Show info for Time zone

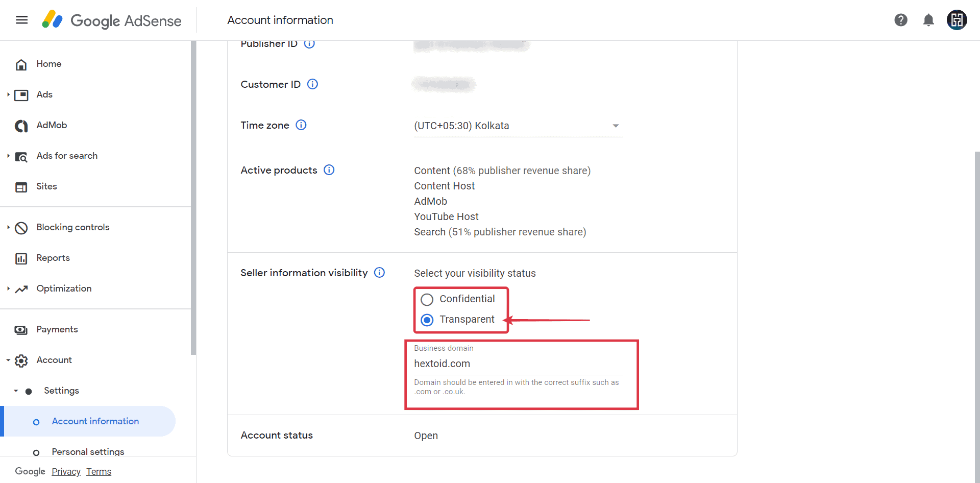click(301, 125)
